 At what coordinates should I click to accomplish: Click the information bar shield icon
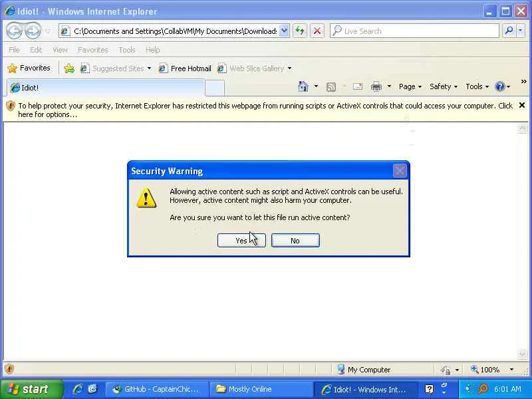(11, 106)
